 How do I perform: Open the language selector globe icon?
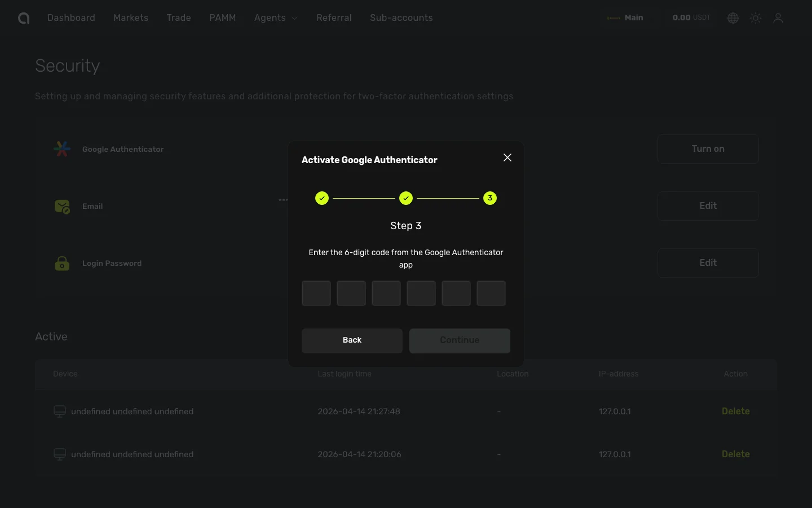coord(732,17)
